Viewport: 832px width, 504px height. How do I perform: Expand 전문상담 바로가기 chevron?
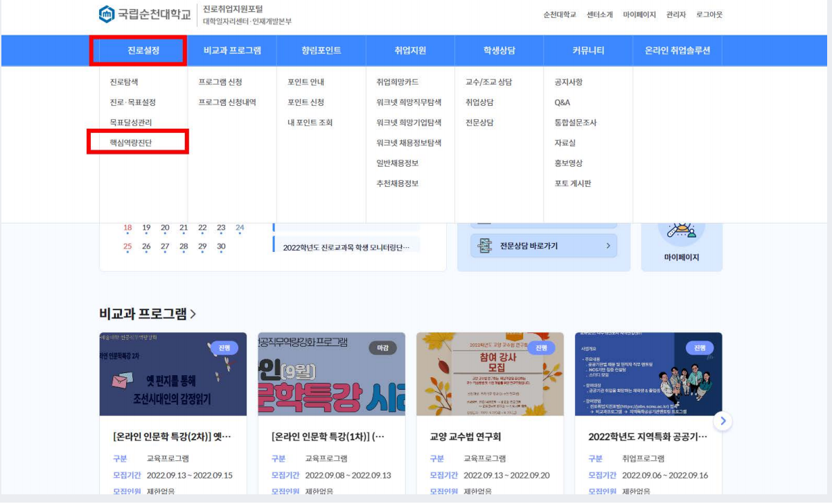(608, 246)
